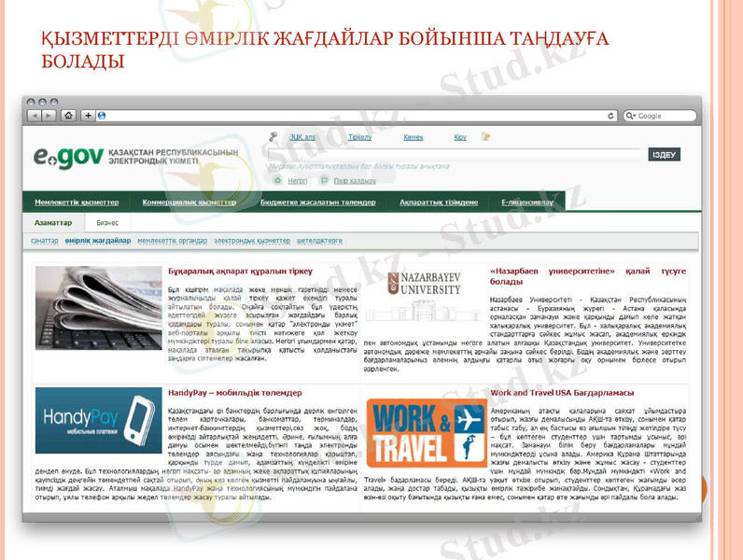Open the Кіру login link
The width and height of the screenshot is (743, 560).
460,137
